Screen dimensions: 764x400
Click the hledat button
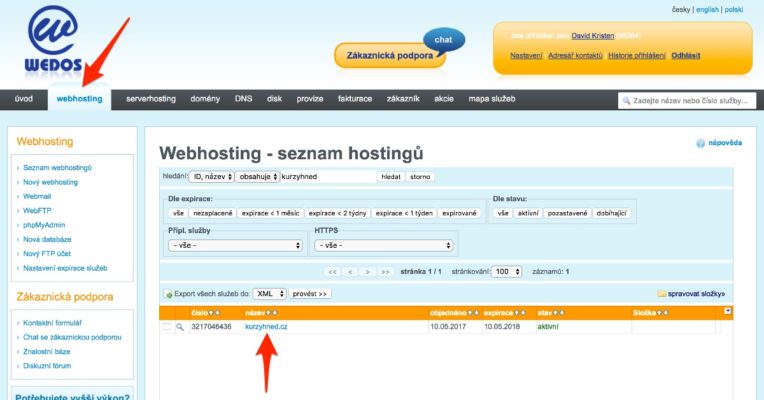391,177
